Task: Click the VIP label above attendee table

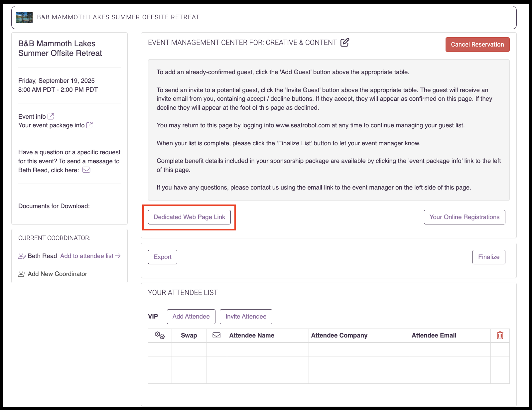Action: coord(153,317)
